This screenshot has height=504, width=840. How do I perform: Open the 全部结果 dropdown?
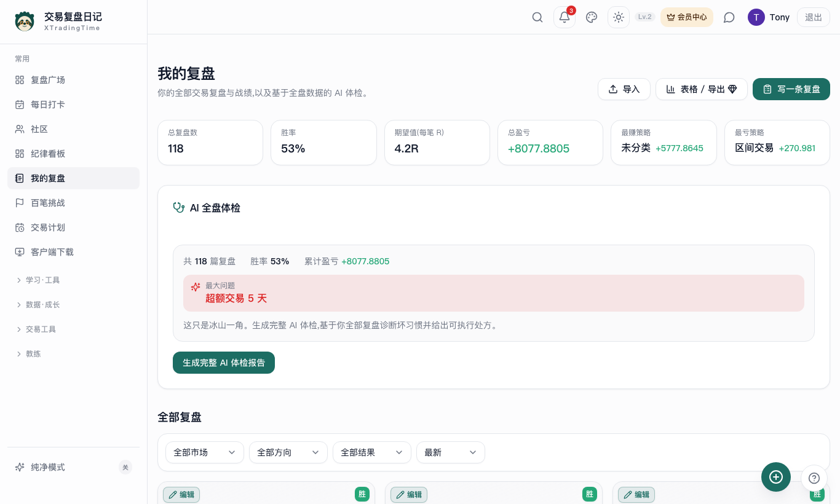click(372, 452)
